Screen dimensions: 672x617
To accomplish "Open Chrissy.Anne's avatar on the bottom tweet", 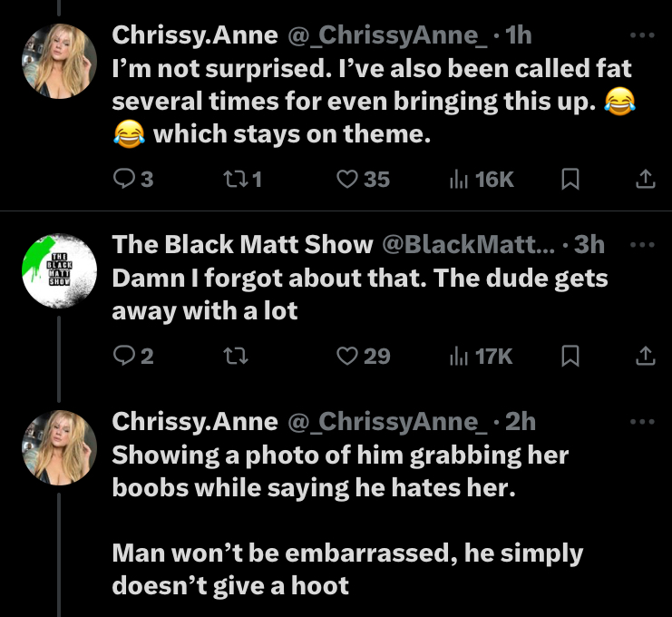I will click(59, 446).
